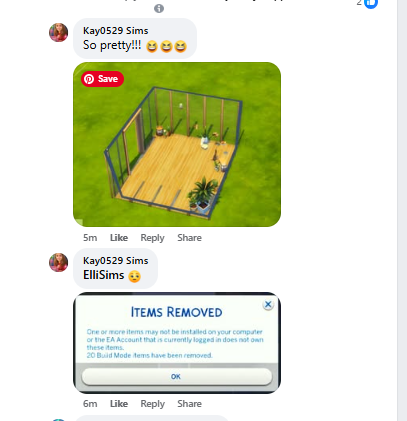407x421 pixels.
Task: Open first Kay0529 Sims profile avatar
Action: click(x=59, y=32)
